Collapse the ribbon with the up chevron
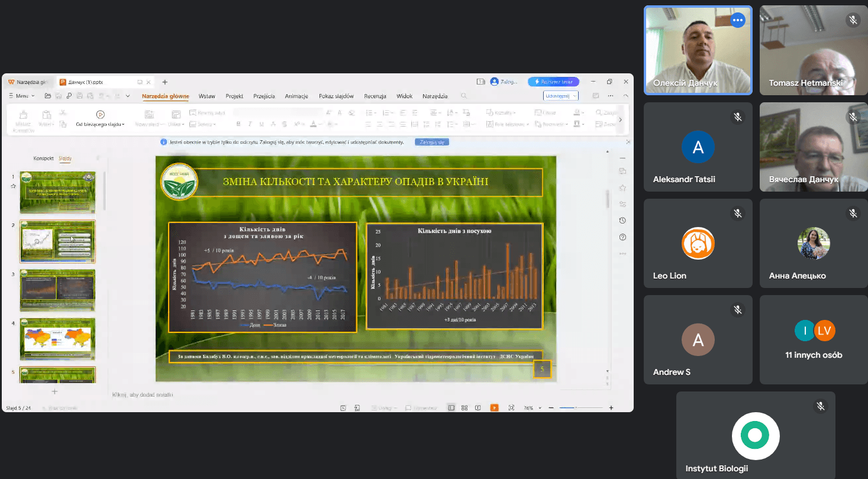Viewport: 868px width, 479px height. coord(626,96)
